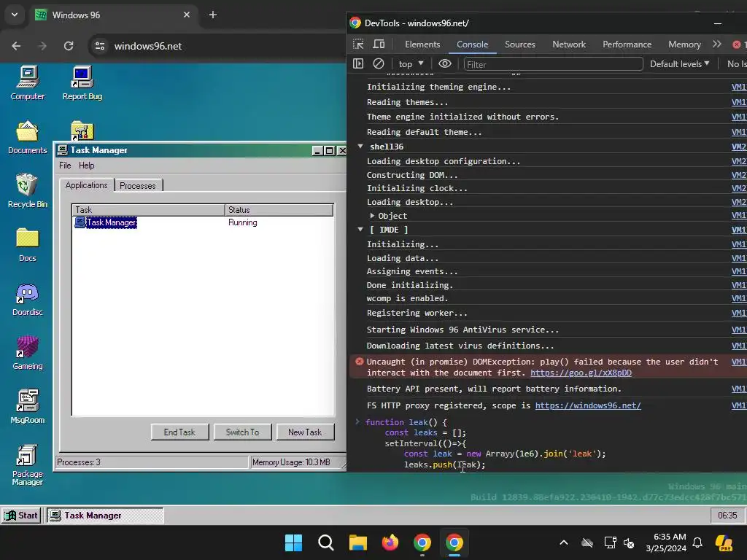Launch the MsgRoom shortcut
The image size is (747, 560).
pos(27,407)
